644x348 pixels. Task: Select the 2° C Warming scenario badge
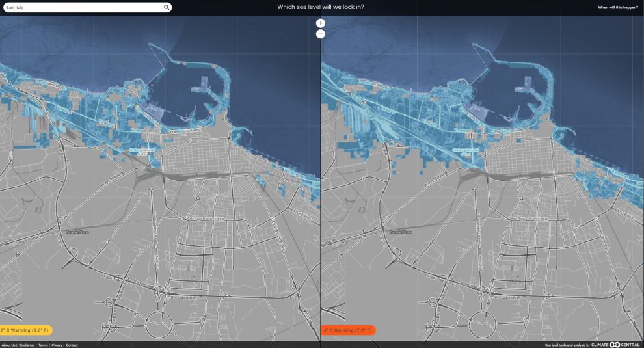pos(26,330)
